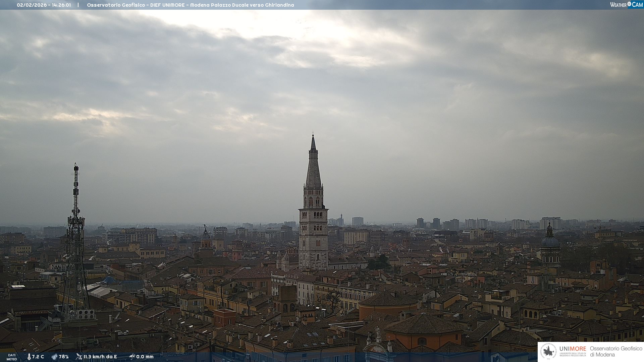
Task: Click the Ghirlandina bell tower spire
Action: click(313, 168)
